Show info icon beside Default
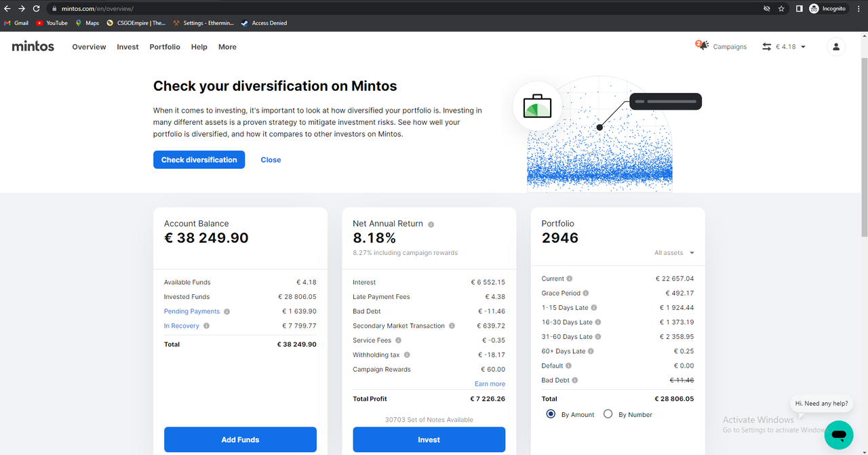Viewport: 868px width, 455px height. click(x=569, y=366)
